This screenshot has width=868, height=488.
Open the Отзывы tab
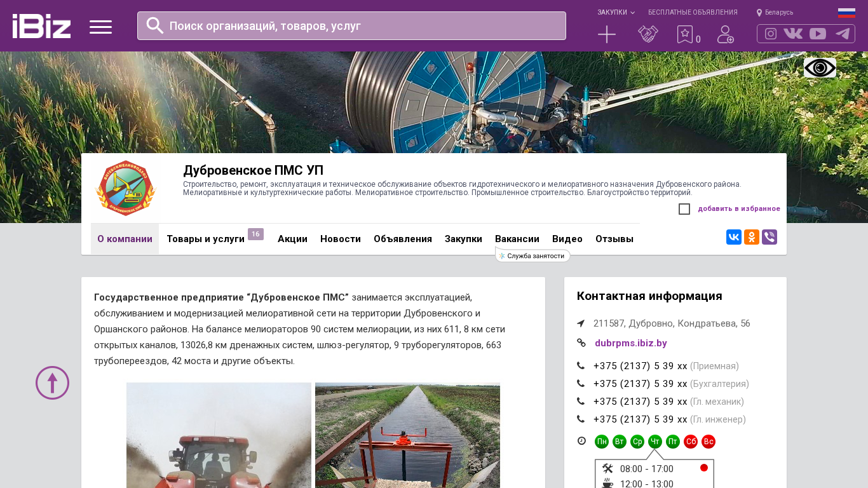click(x=614, y=239)
